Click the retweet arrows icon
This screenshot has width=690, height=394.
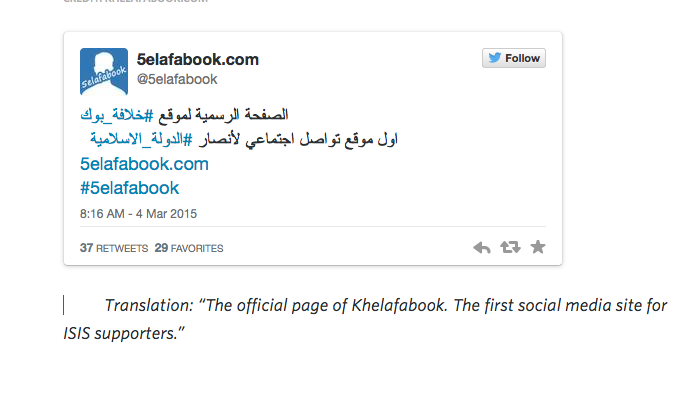(x=510, y=247)
